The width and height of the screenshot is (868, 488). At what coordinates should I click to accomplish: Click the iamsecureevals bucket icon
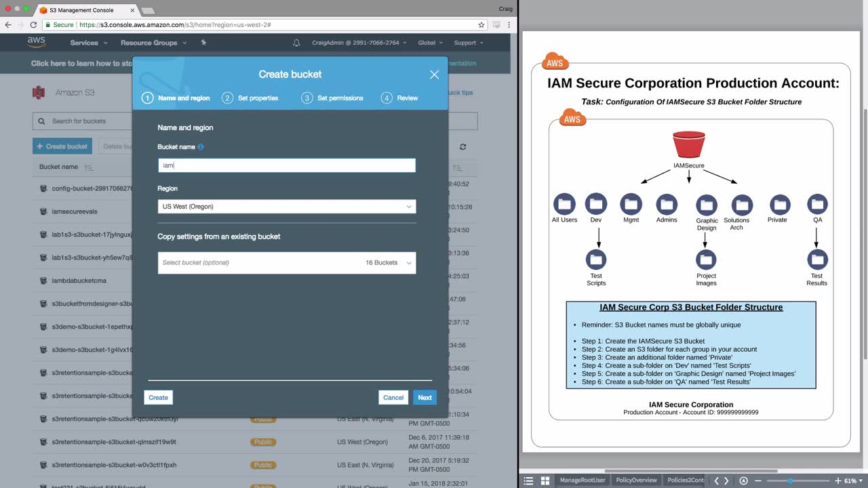pyautogui.click(x=43, y=211)
